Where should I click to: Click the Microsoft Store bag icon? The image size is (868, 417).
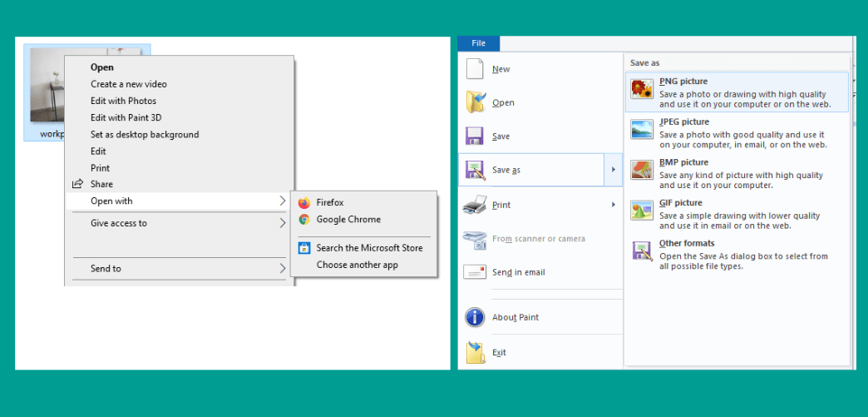[x=304, y=248]
